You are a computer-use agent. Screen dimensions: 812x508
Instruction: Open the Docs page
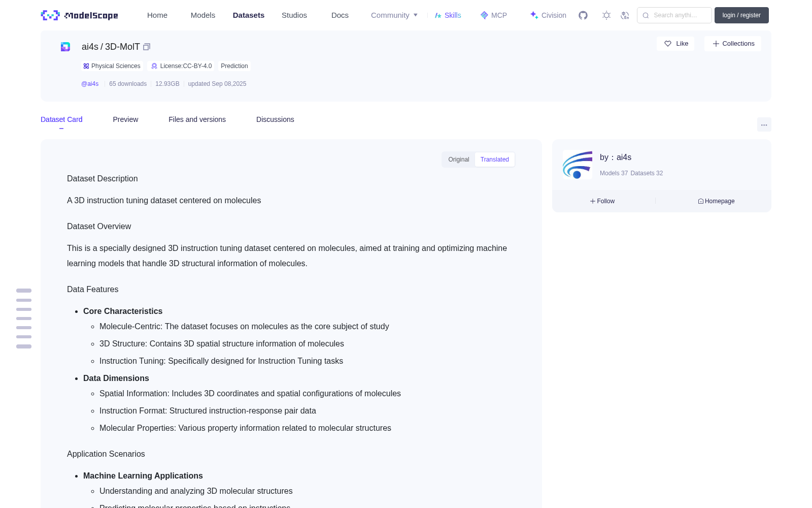point(340,15)
